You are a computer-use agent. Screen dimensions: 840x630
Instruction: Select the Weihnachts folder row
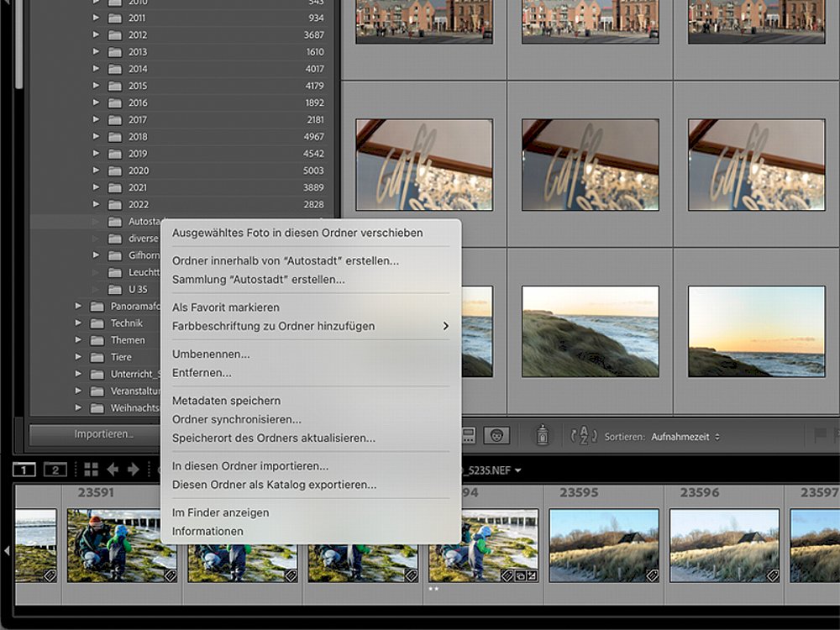coord(96,408)
